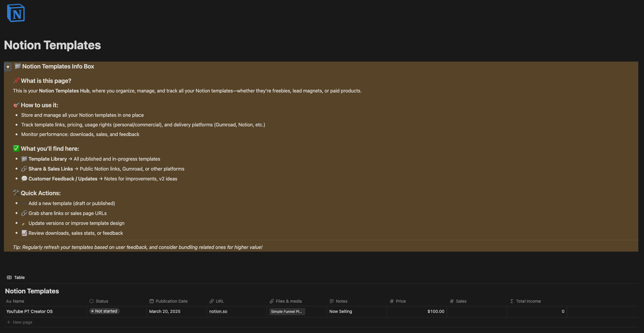Add a New page row

click(x=23, y=322)
